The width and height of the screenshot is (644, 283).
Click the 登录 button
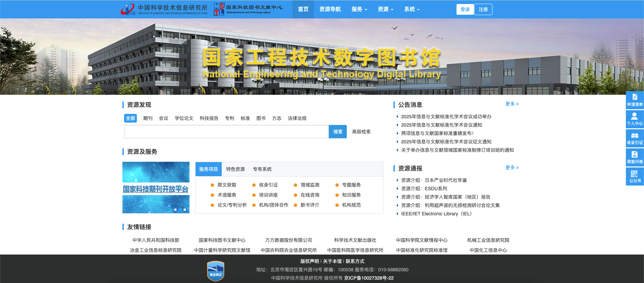pyautogui.click(x=465, y=9)
